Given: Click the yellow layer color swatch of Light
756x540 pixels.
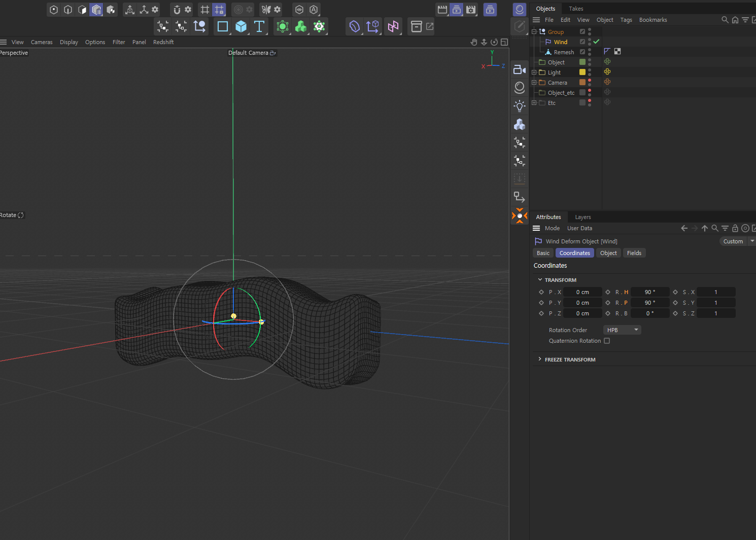Looking at the screenshot, I should pyautogui.click(x=582, y=72).
